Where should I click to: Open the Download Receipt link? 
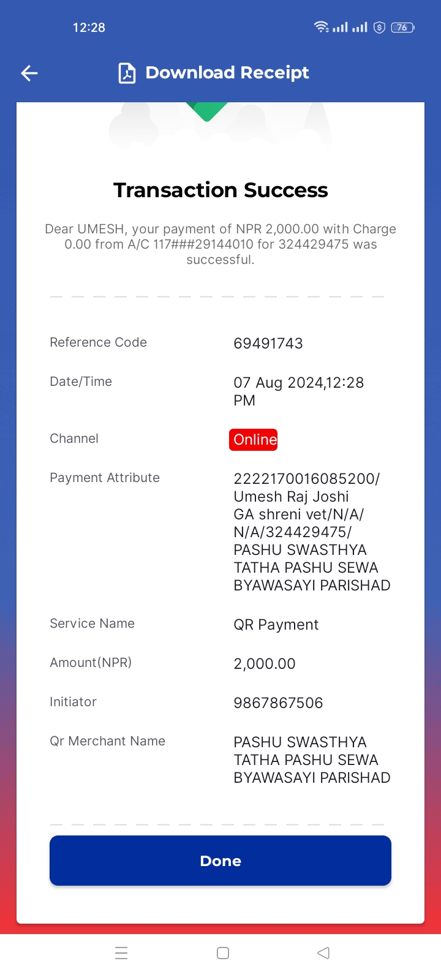point(227,72)
